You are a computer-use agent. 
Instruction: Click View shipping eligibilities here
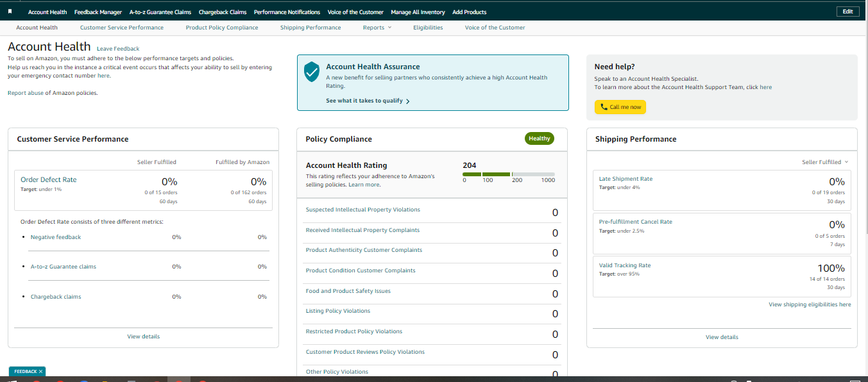tap(810, 304)
